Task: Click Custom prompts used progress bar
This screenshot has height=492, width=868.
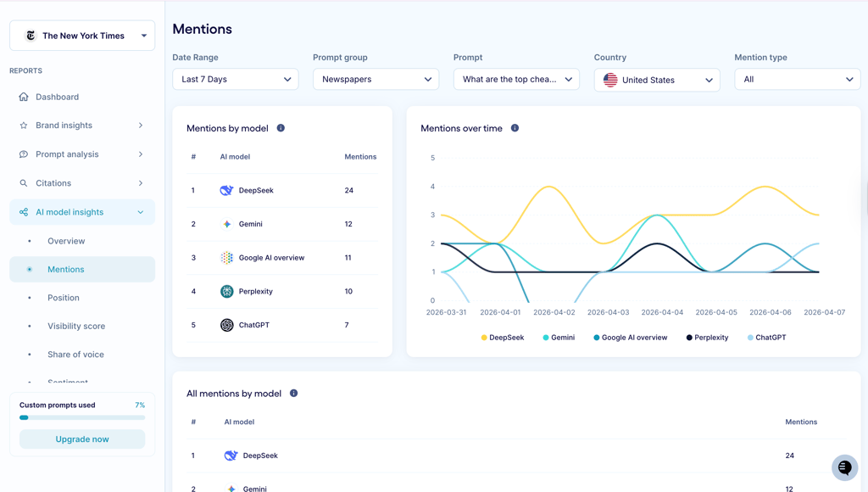Action: (x=82, y=417)
